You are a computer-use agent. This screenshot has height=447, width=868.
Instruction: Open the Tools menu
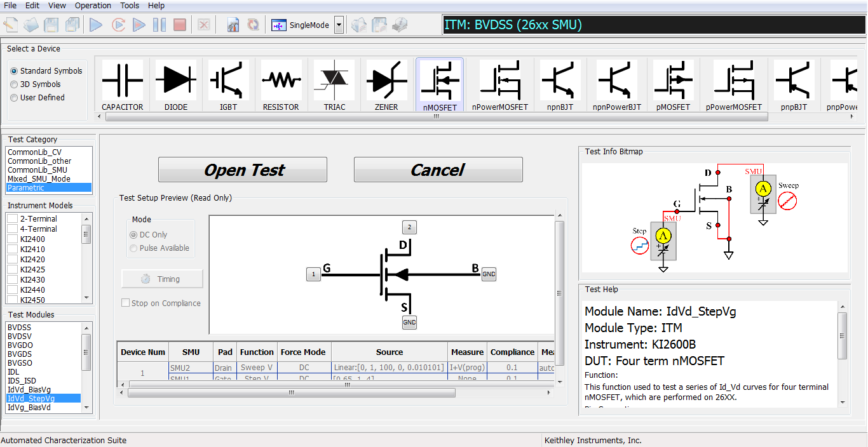click(130, 6)
